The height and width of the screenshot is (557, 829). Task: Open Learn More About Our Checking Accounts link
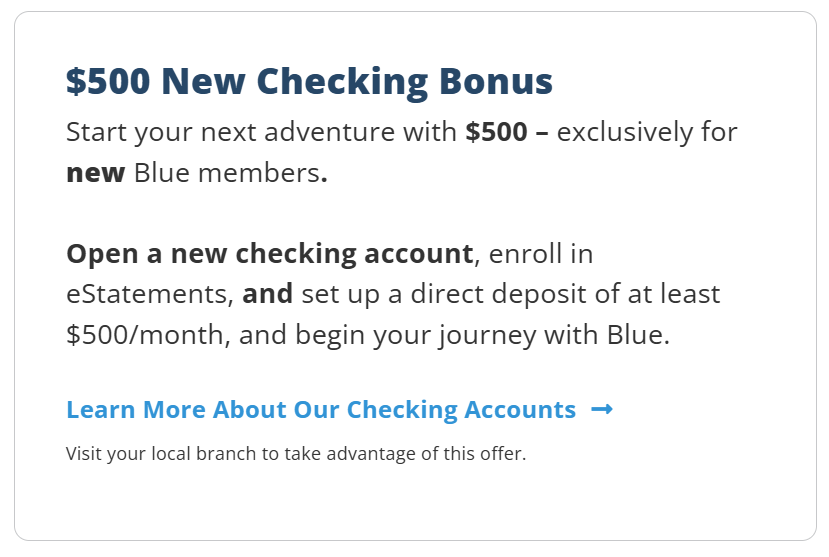(320, 410)
